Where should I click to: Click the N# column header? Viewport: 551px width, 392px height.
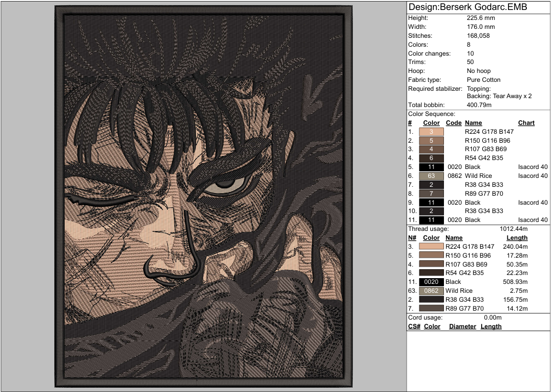[x=412, y=238]
